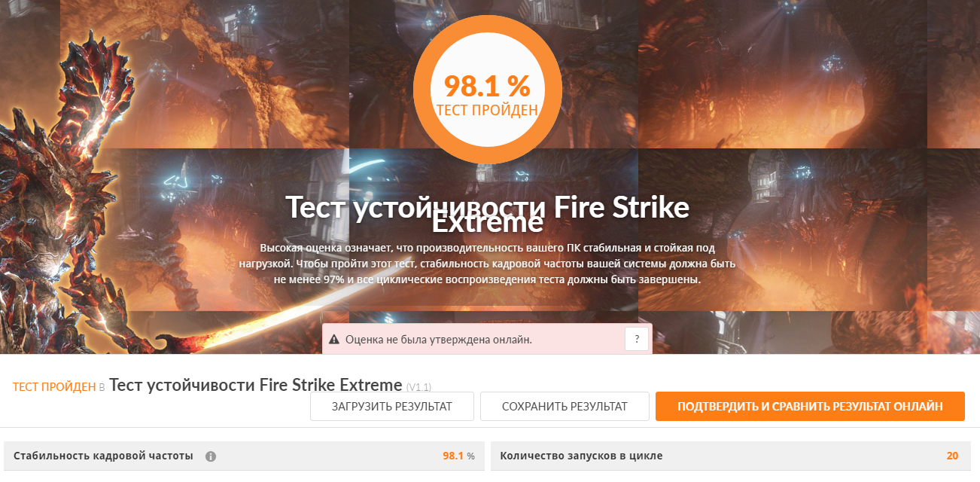Select the Стабильность кадровой частоты row label
Viewport: 980px width, 482px height.
coord(103,456)
